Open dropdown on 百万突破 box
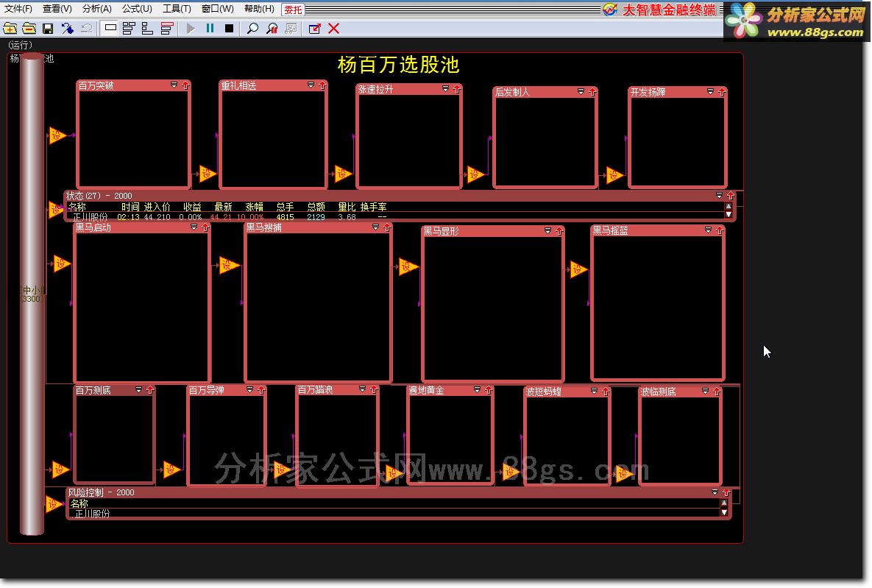 click(174, 85)
